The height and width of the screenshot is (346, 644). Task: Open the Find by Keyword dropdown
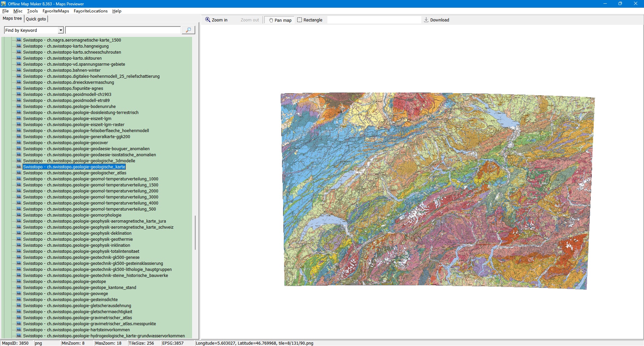pos(61,30)
